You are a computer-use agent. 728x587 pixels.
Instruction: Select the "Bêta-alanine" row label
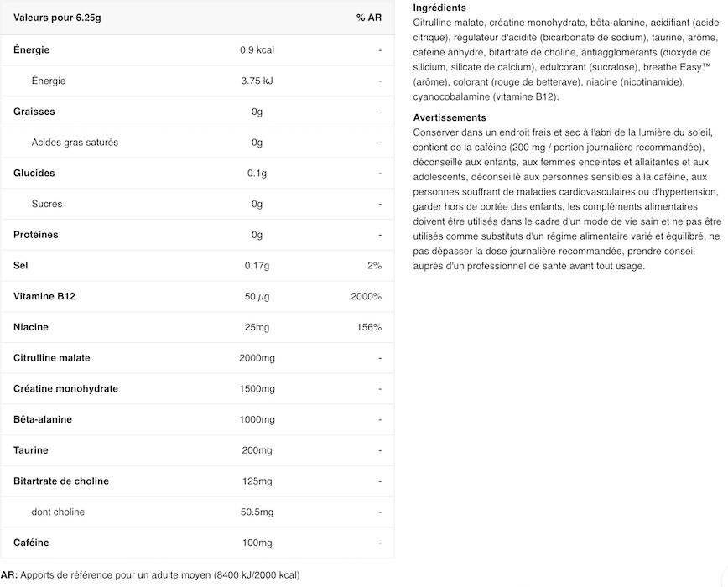coord(43,420)
